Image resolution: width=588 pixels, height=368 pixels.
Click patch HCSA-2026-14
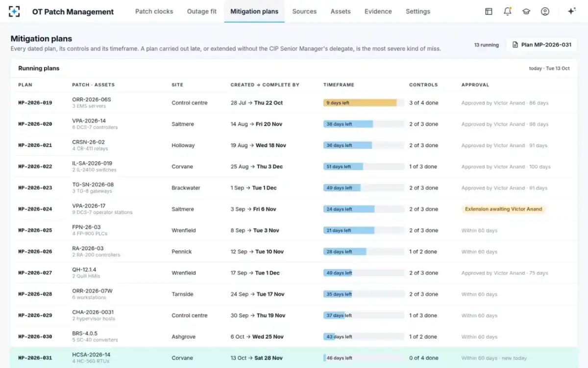[x=91, y=355]
